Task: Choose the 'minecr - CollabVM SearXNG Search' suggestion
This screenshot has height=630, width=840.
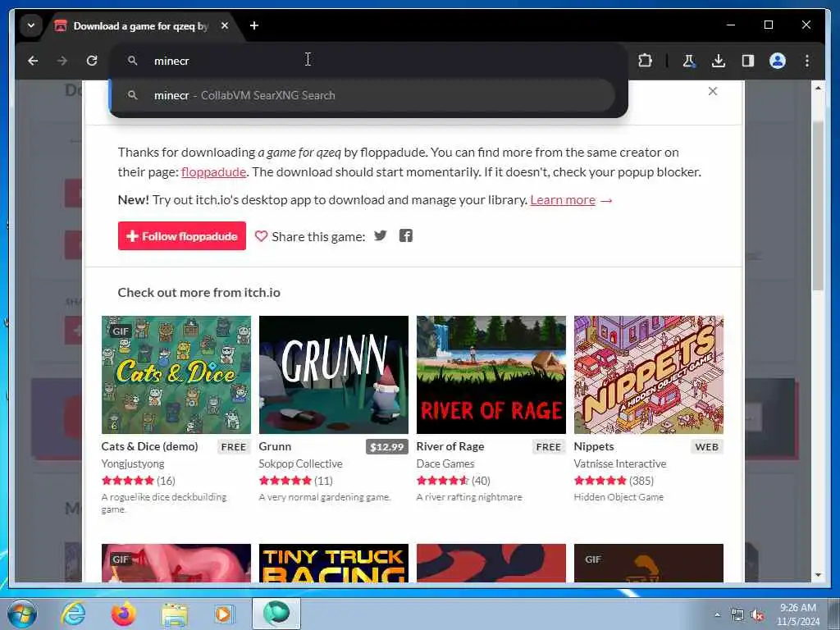Action: click(x=362, y=95)
